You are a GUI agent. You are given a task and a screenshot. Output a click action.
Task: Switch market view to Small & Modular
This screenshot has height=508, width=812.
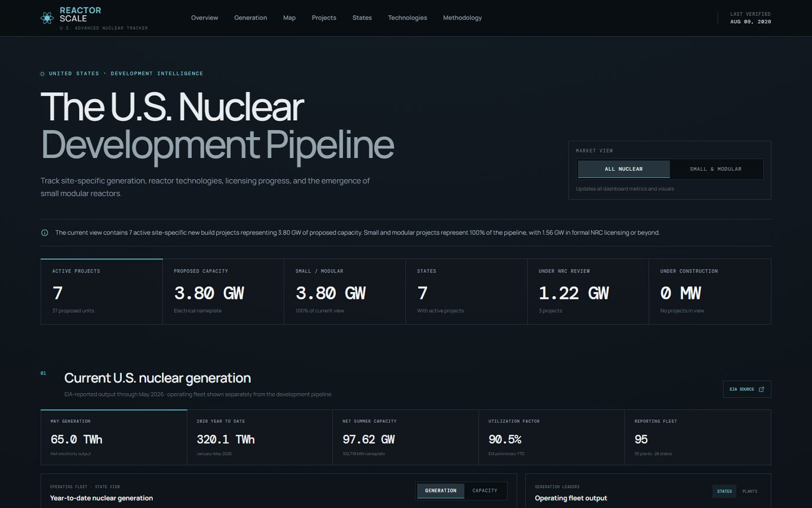click(716, 169)
